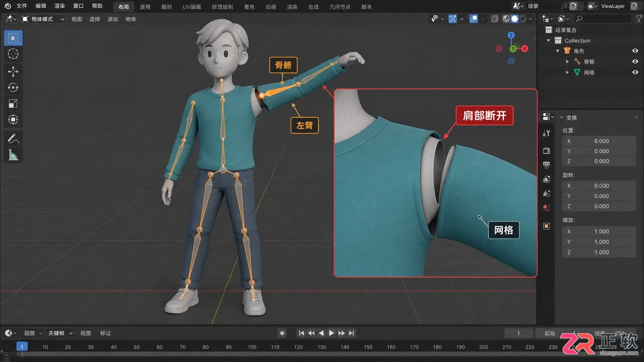The height and width of the screenshot is (362, 644).
Task: Select the Move tool
Action: (x=13, y=72)
